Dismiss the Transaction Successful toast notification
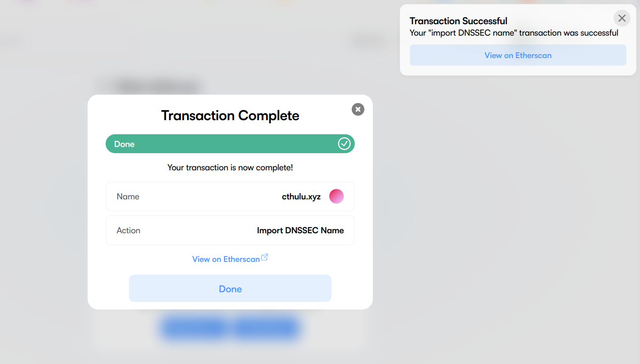The width and height of the screenshot is (640, 364). (622, 18)
